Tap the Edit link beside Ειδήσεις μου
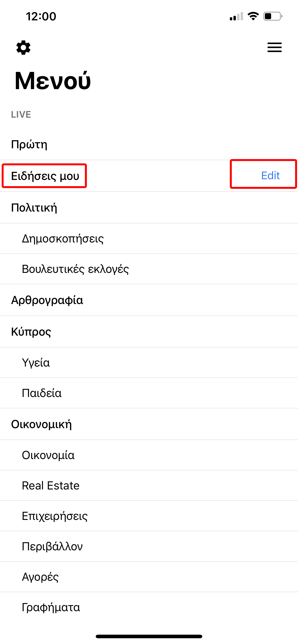Screen dimensions: 298x644 tap(270, 176)
